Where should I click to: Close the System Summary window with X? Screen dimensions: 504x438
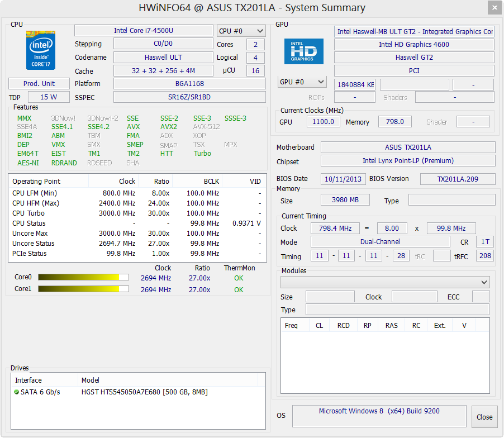(495, 8)
